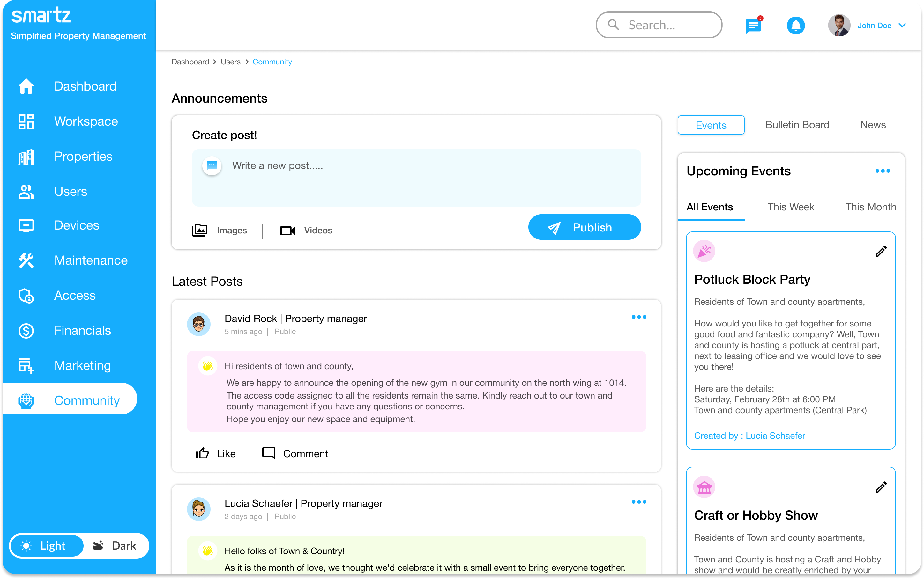Click David Rock's avatar

point(198,324)
